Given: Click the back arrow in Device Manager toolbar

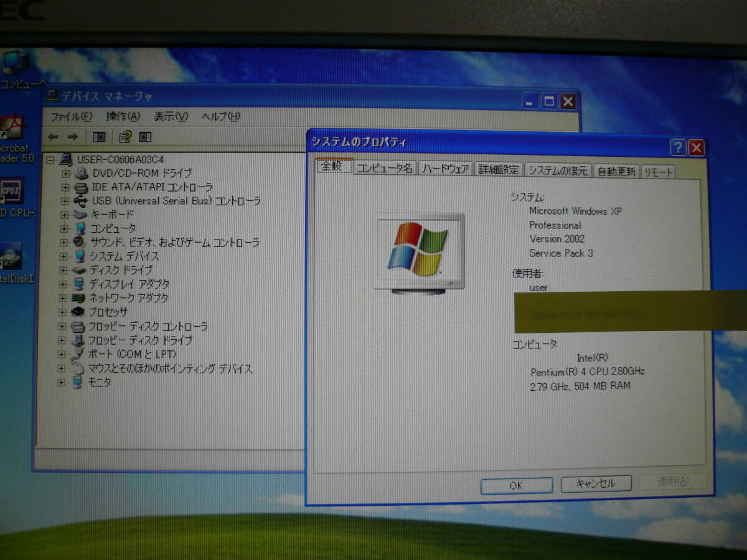Looking at the screenshot, I should pyautogui.click(x=54, y=136).
